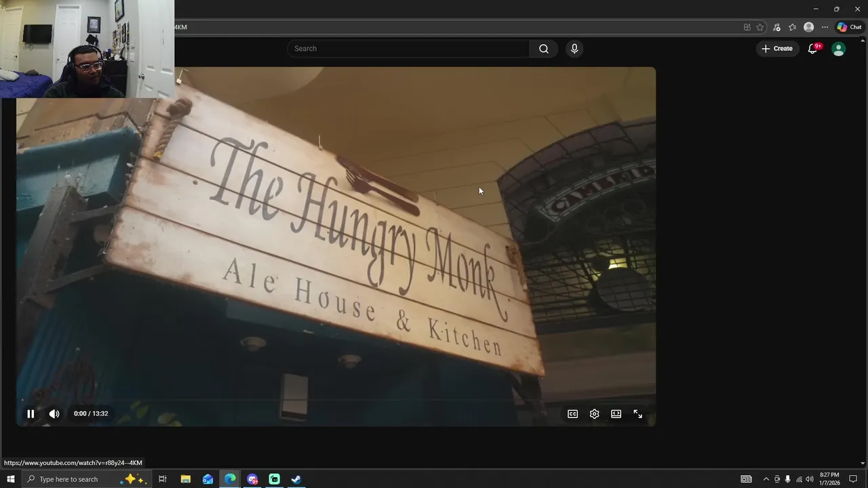868x488 pixels.
Task: Open Steam from the taskbar
Action: (296, 479)
